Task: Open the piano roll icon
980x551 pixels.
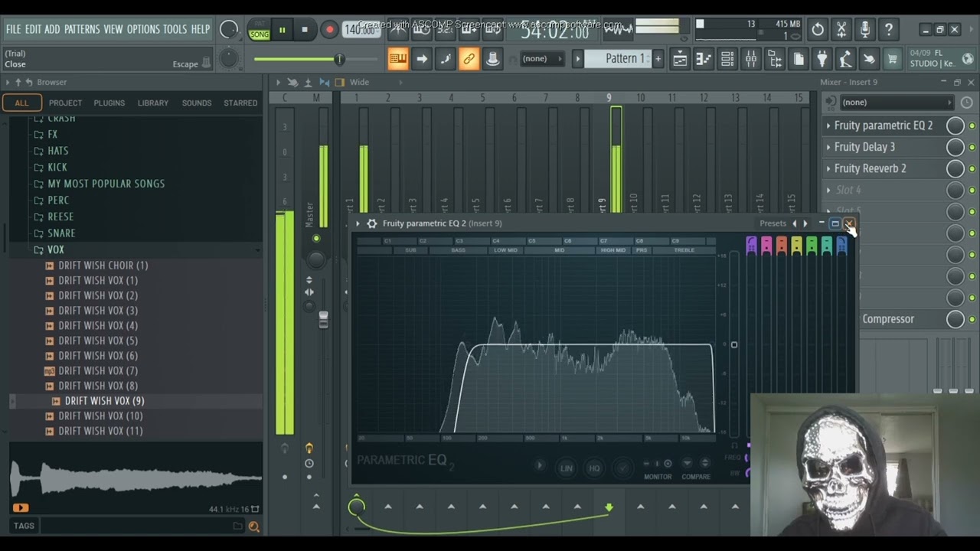Action: [x=703, y=59]
